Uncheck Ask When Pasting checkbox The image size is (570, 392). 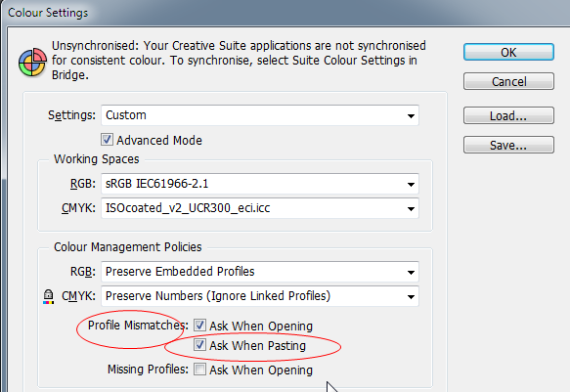199,345
